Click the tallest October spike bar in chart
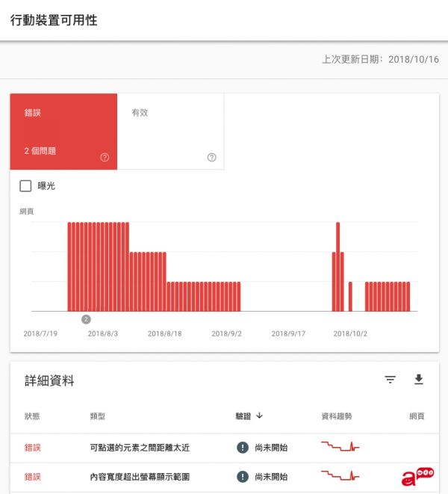 [x=337, y=267]
